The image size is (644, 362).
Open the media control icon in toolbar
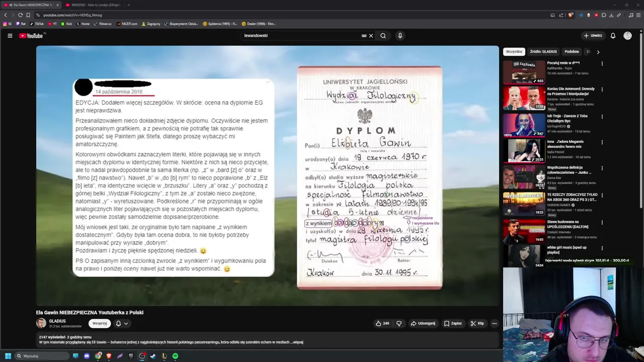(x=631, y=15)
